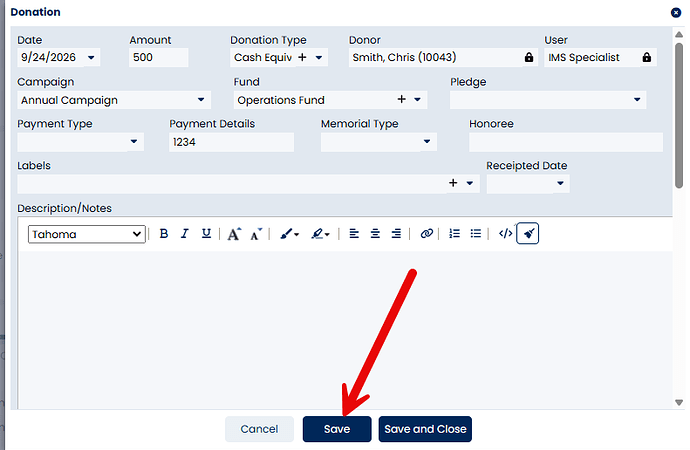Toggle italic formatting in notes editor
The width and height of the screenshot is (690, 450).
coord(185,234)
